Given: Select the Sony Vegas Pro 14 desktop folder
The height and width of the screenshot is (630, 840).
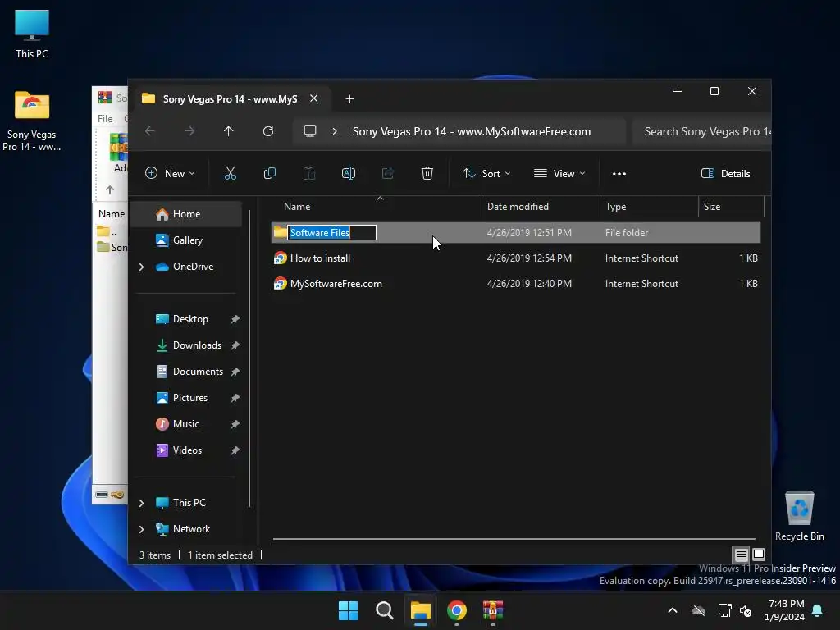Looking at the screenshot, I should coord(32,121).
